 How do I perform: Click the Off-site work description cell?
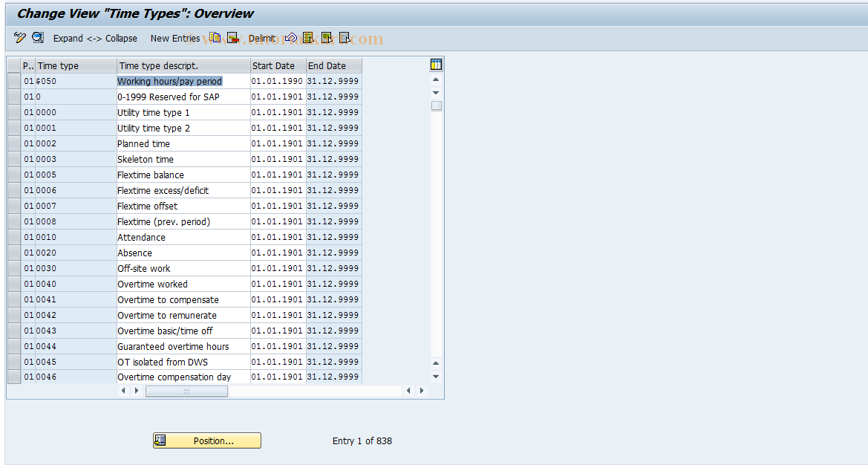tap(183, 268)
